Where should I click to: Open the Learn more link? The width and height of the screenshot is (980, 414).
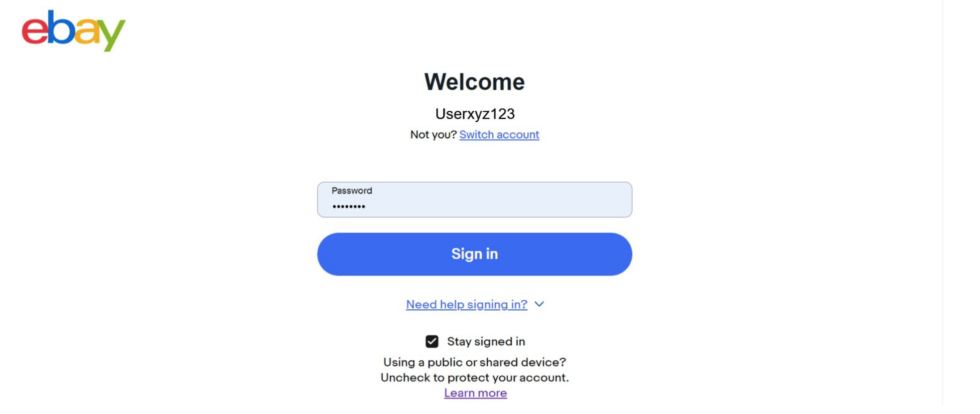click(x=475, y=393)
